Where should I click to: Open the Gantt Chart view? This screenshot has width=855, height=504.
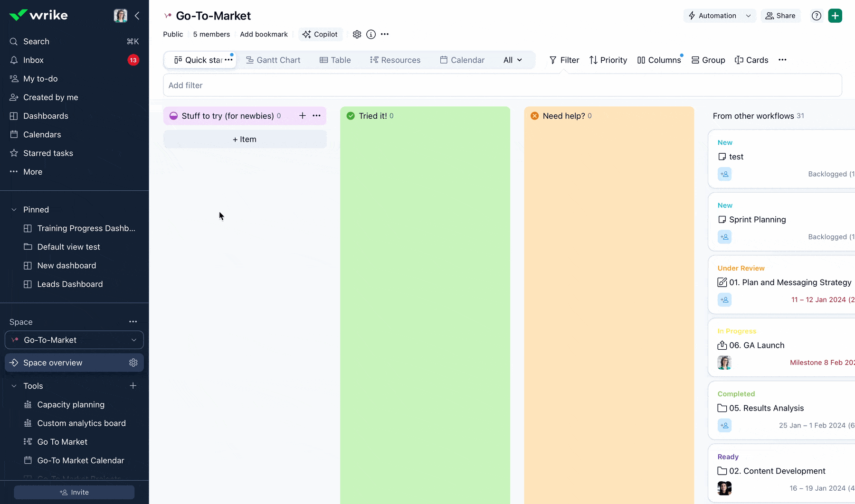[274, 60]
